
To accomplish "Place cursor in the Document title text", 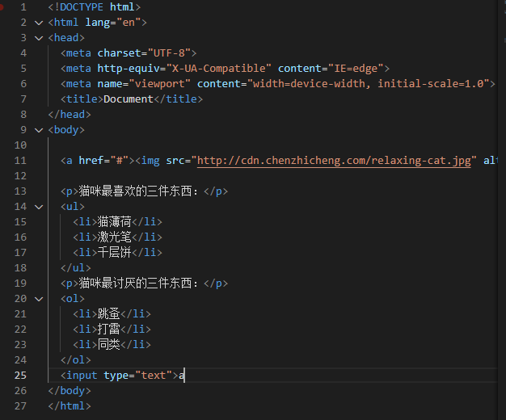I will 129,99.
